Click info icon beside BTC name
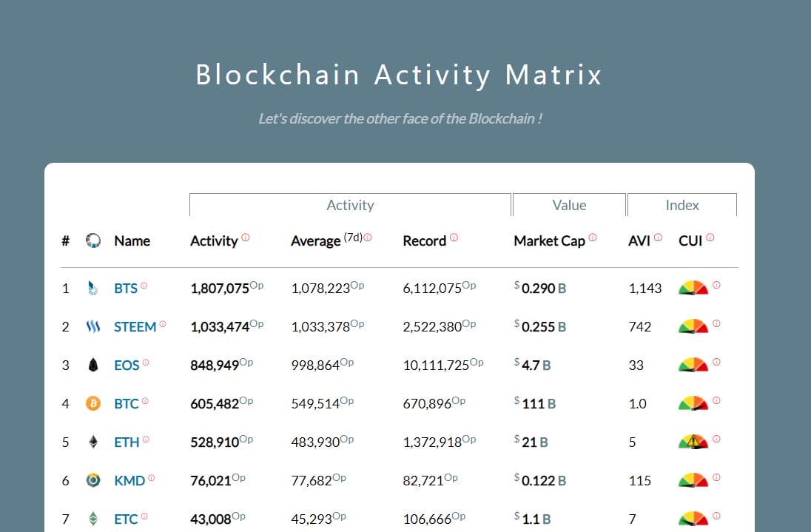This screenshot has width=811, height=532. (145, 401)
